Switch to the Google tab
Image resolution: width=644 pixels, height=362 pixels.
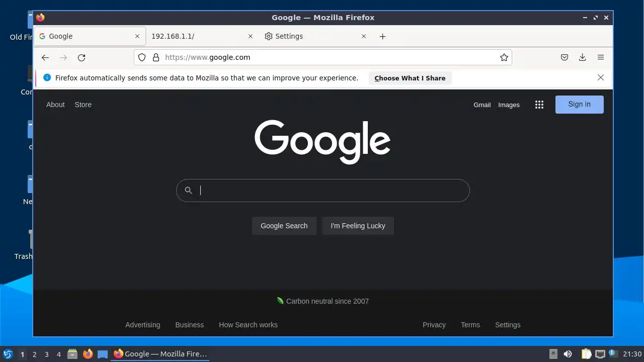coord(90,36)
